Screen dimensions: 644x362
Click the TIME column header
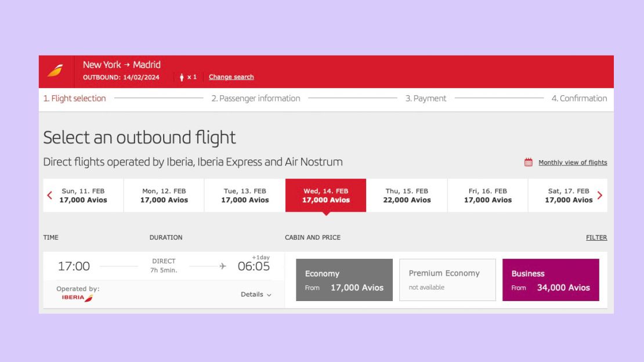click(x=51, y=237)
